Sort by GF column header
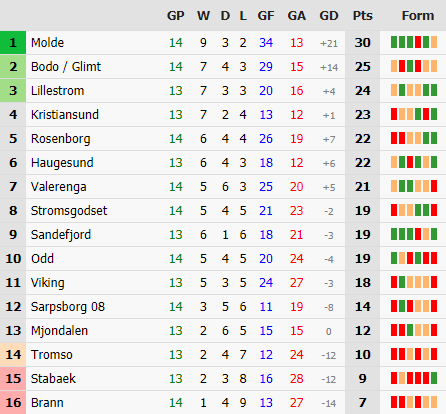The width and height of the screenshot is (446, 414). coord(266,16)
